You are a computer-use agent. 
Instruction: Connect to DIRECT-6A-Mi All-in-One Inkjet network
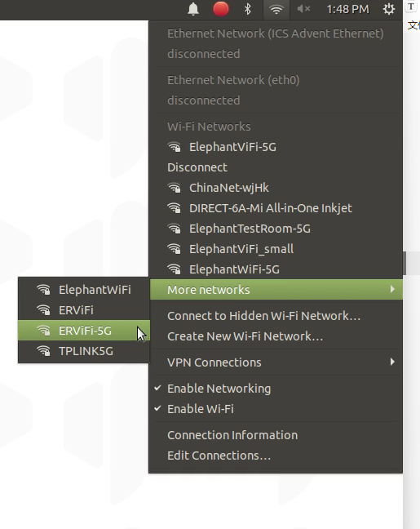(x=276, y=208)
